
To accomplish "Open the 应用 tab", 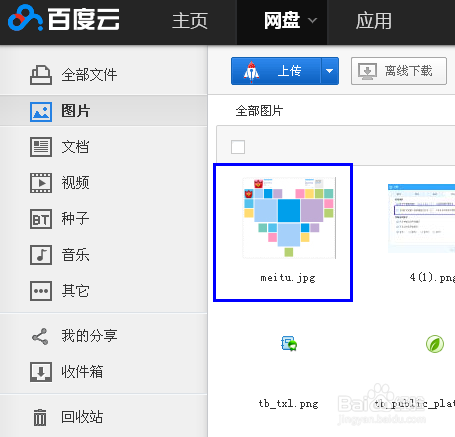I will tap(373, 21).
